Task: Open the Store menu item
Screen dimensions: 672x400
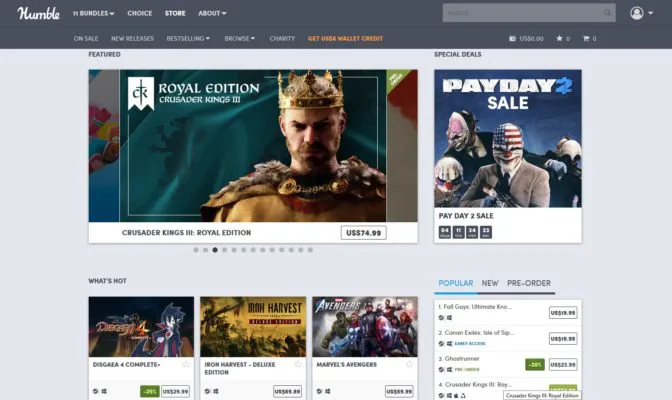Action: pyautogui.click(x=175, y=13)
